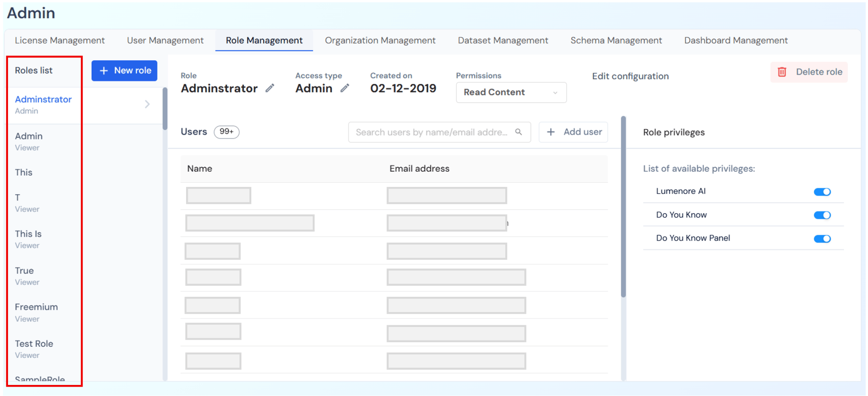This screenshot has height=396, width=868.
Task: Open the Read Content permissions dropdown
Action: [511, 92]
